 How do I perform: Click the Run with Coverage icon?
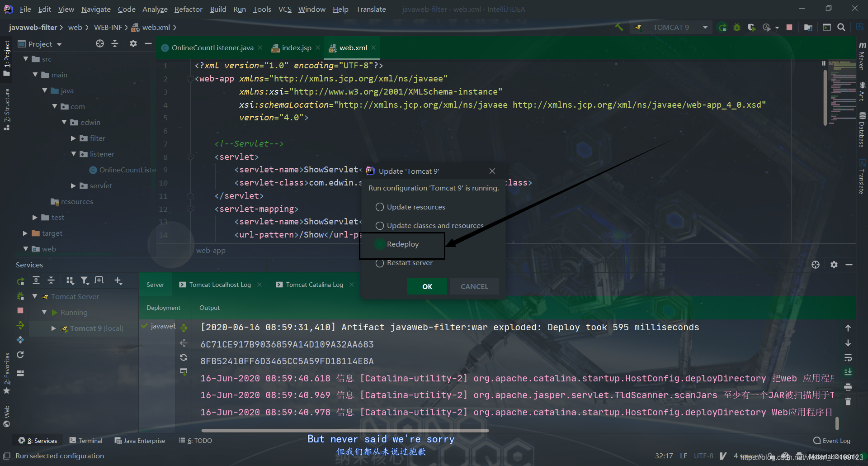pos(751,27)
